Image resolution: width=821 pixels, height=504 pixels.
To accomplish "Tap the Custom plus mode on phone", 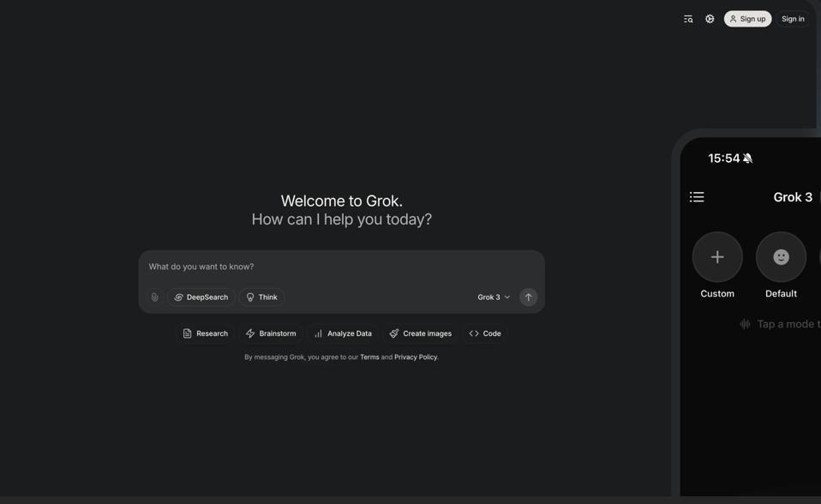I will click(x=717, y=257).
